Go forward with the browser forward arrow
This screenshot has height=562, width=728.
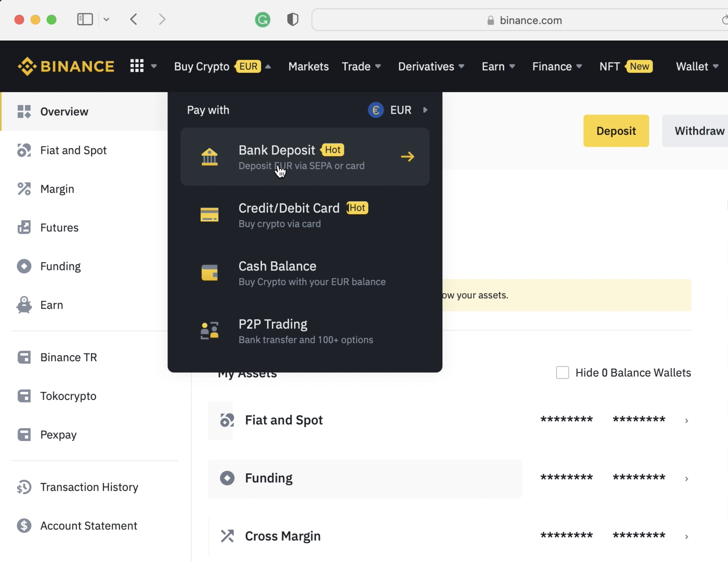[x=162, y=19]
